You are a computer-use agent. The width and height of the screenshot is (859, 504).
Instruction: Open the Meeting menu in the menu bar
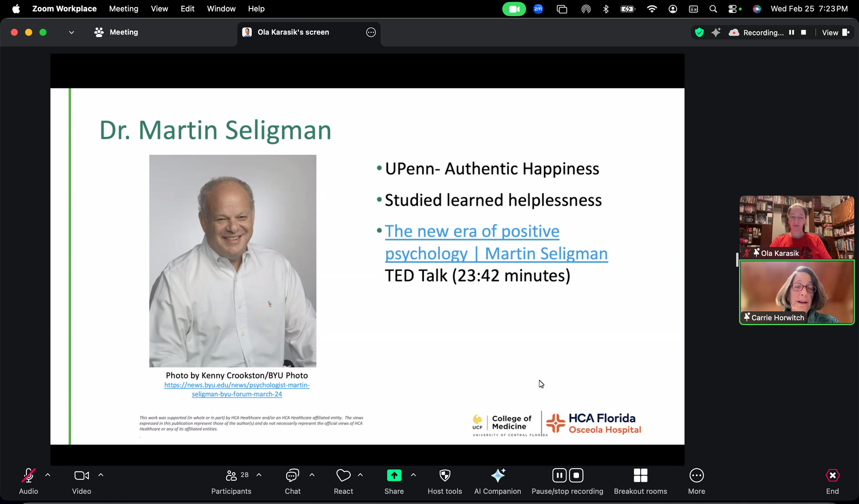pyautogui.click(x=123, y=8)
